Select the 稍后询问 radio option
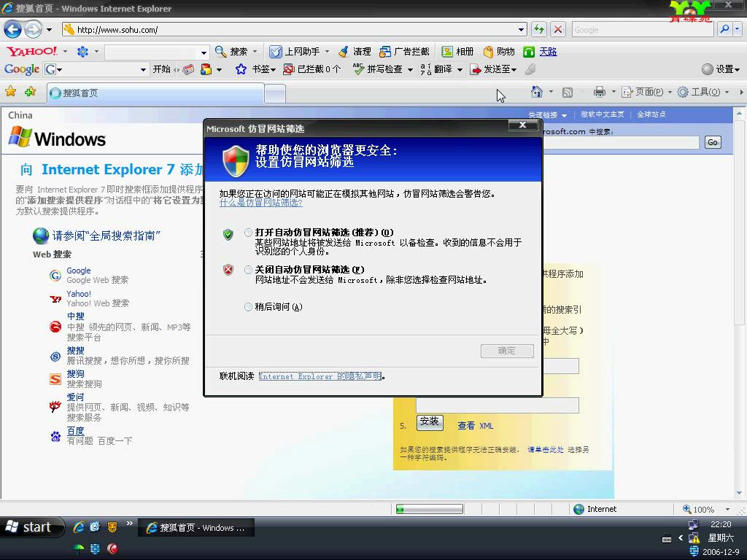The image size is (747, 560). click(x=248, y=307)
